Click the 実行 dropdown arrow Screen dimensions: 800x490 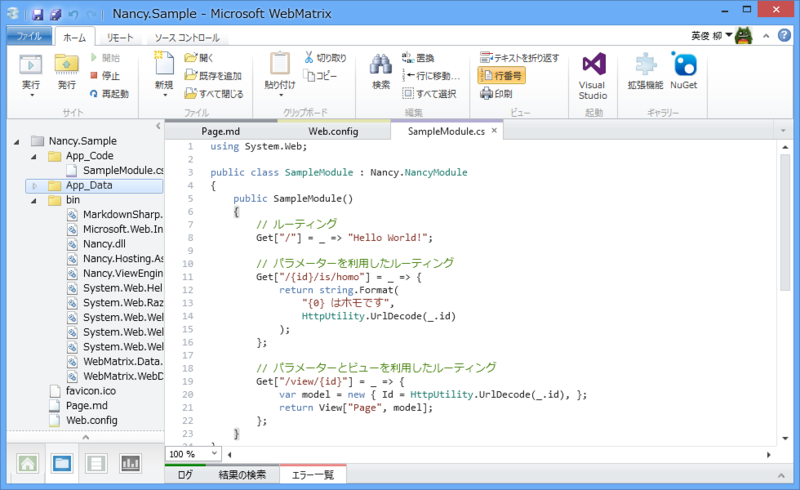pyautogui.click(x=32, y=95)
